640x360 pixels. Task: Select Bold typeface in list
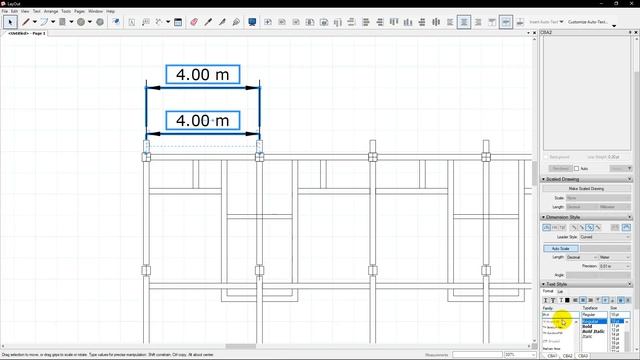coord(587,327)
